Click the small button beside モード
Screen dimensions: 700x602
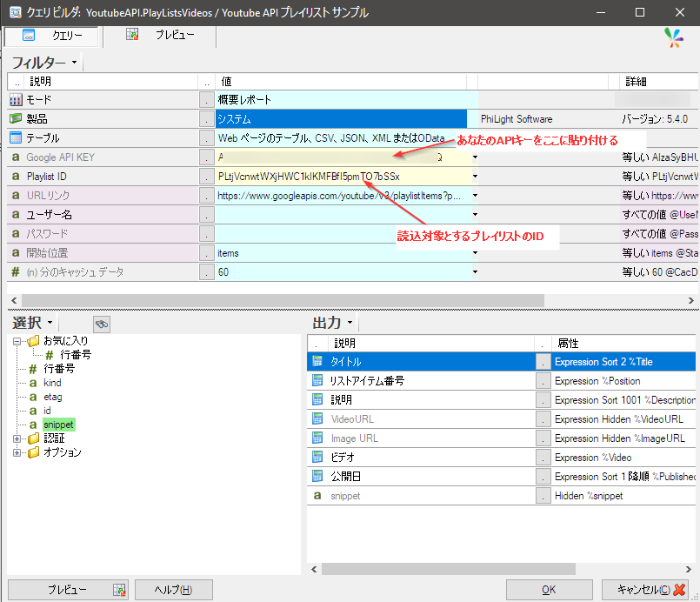206,99
